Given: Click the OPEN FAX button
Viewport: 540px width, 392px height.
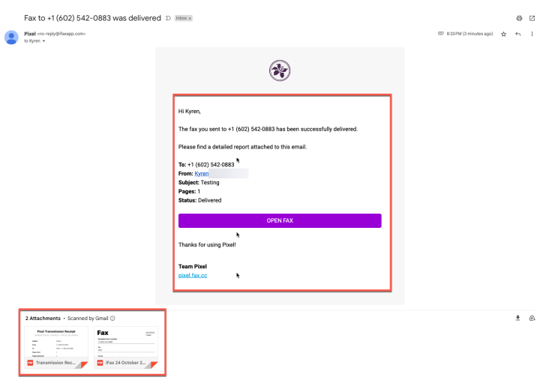Looking at the screenshot, I should 280,220.
